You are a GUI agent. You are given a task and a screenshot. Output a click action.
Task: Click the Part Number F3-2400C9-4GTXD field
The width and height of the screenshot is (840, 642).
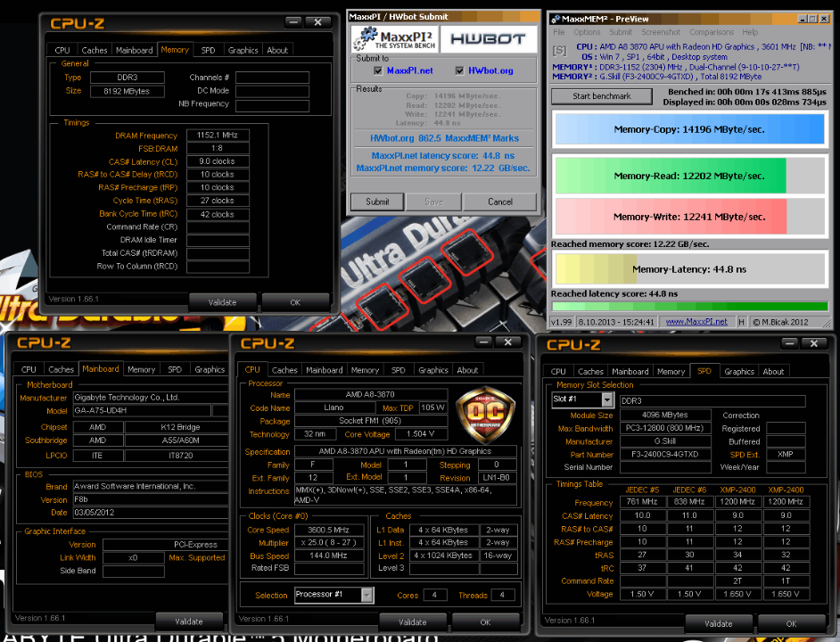coord(665,455)
